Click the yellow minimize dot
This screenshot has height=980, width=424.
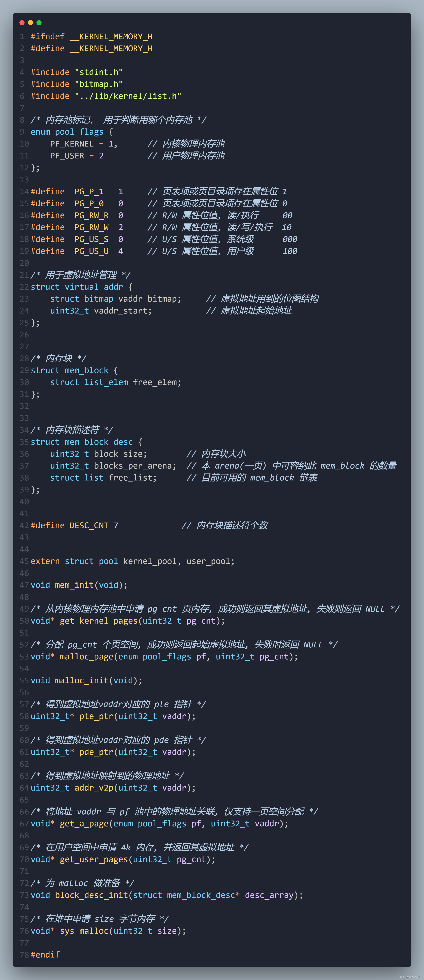pyautogui.click(x=31, y=23)
